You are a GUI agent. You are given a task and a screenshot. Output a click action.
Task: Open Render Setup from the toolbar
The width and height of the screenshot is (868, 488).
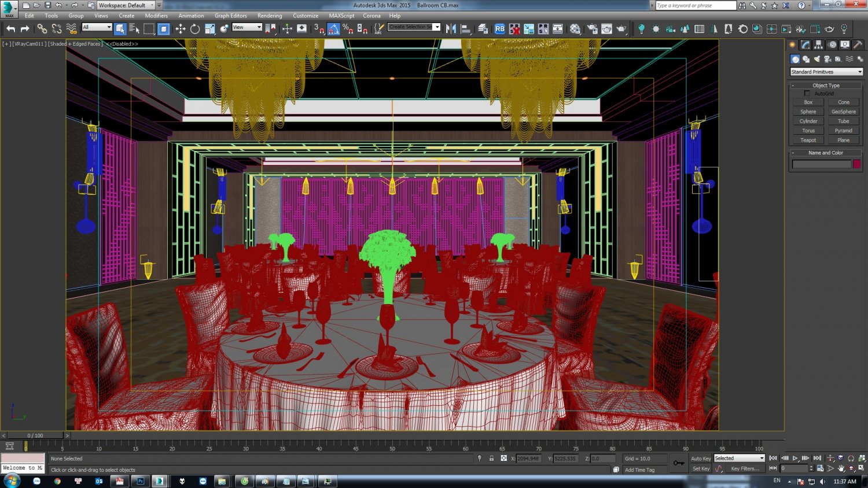coord(592,28)
